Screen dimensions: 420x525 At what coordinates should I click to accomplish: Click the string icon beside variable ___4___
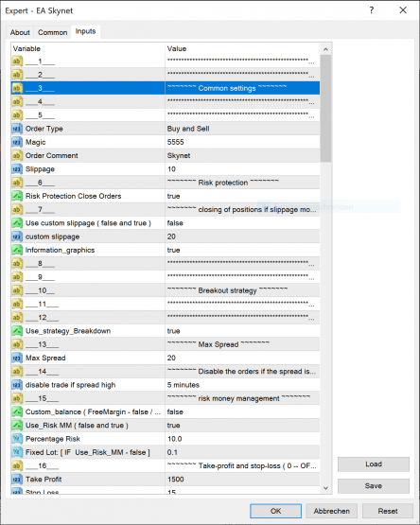click(x=17, y=102)
